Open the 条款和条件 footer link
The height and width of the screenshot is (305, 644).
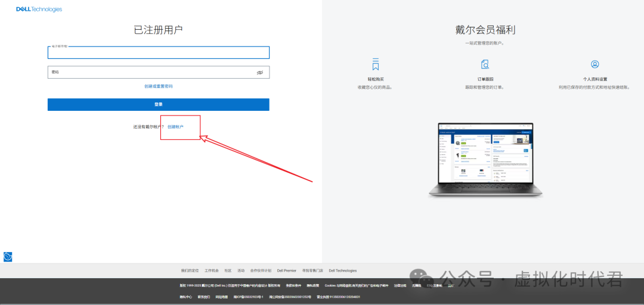(x=293, y=286)
